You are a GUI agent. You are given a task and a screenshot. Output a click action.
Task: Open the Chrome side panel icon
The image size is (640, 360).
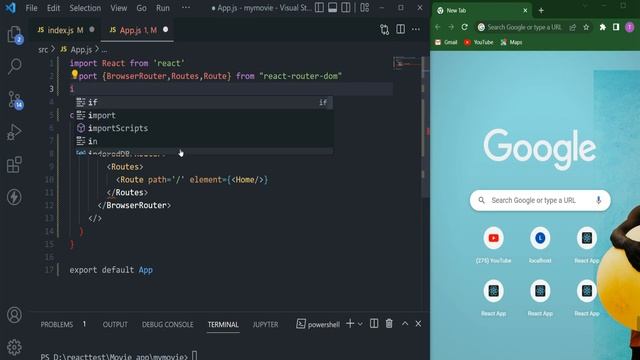coord(616,27)
